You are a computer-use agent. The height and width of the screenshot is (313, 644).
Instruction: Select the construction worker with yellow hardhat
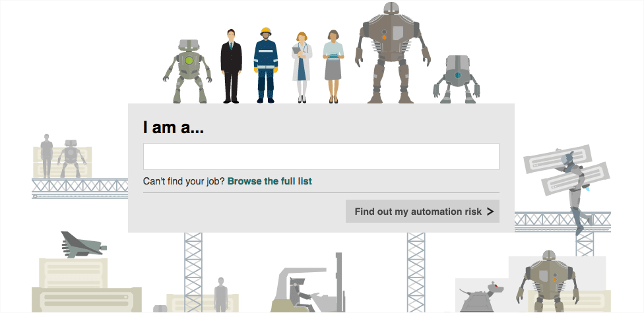coord(266,65)
